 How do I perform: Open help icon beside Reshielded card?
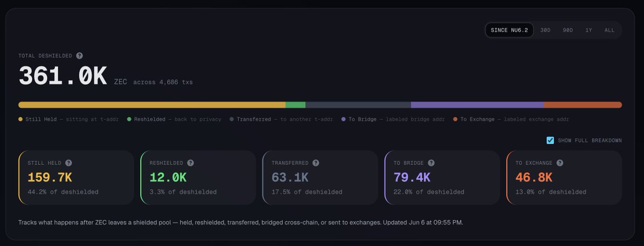(191, 163)
